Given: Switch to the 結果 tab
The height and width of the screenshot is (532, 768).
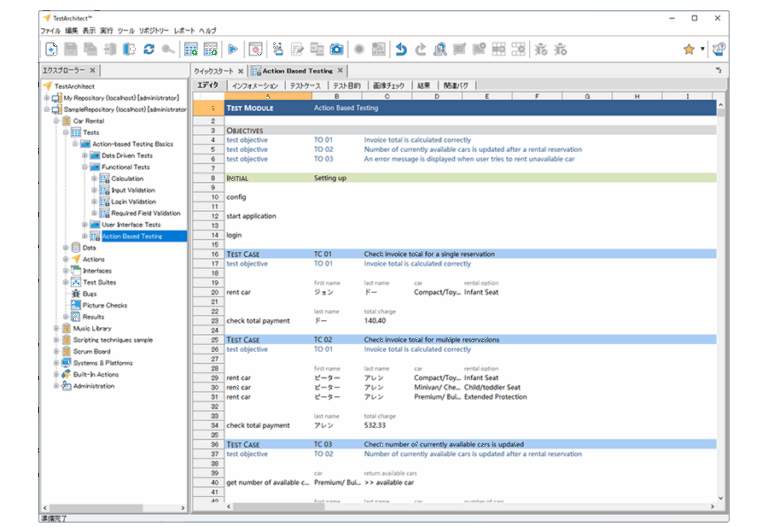Looking at the screenshot, I should 424,86.
